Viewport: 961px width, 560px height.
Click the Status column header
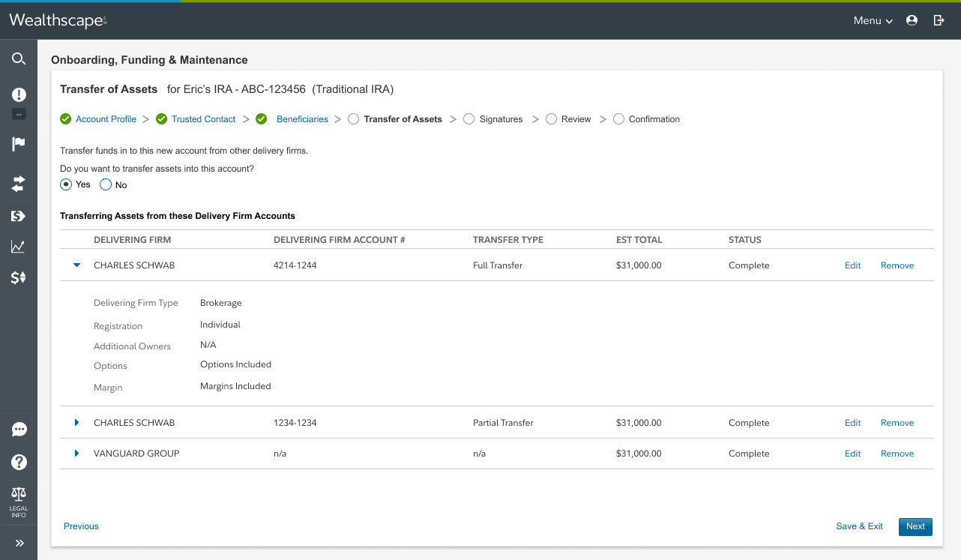tap(745, 240)
